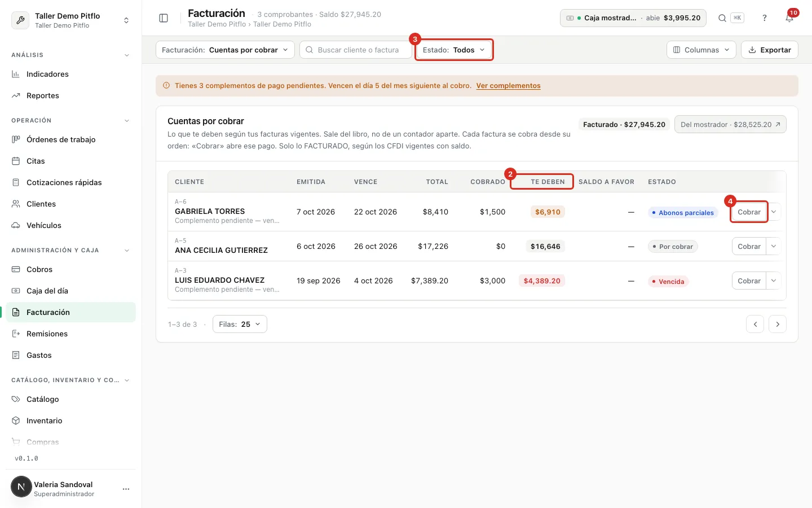Toggle the sidebar panel icon
The height and width of the screenshot is (508, 812).
tap(164, 18)
